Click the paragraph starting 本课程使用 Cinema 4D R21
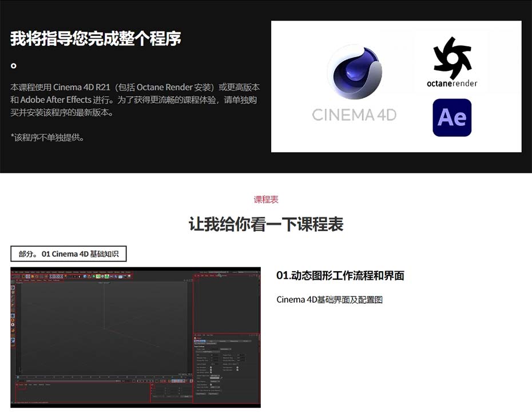The width and height of the screenshot is (532, 416). click(135, 100)
